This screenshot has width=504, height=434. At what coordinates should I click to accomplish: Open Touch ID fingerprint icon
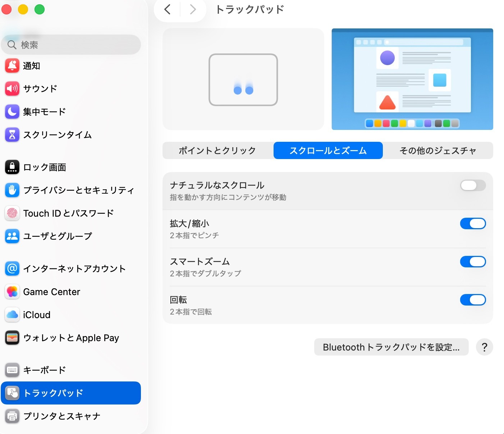coord(12,213)
